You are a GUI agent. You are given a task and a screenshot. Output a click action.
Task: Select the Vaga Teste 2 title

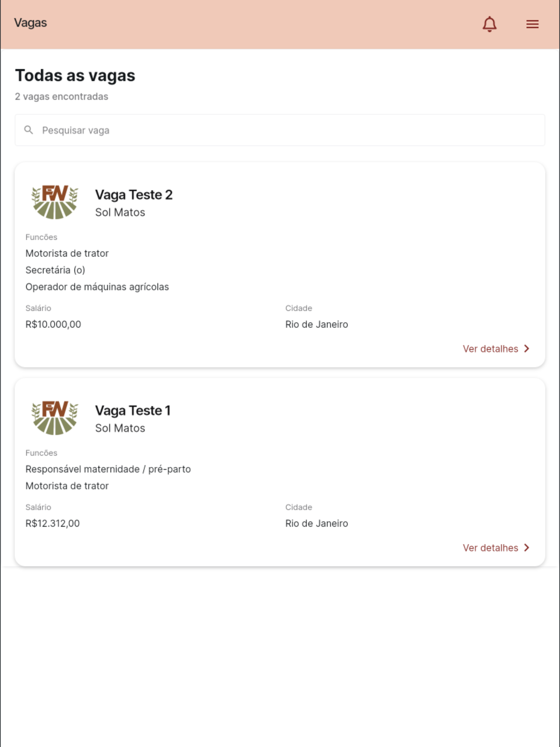point(134,195)
